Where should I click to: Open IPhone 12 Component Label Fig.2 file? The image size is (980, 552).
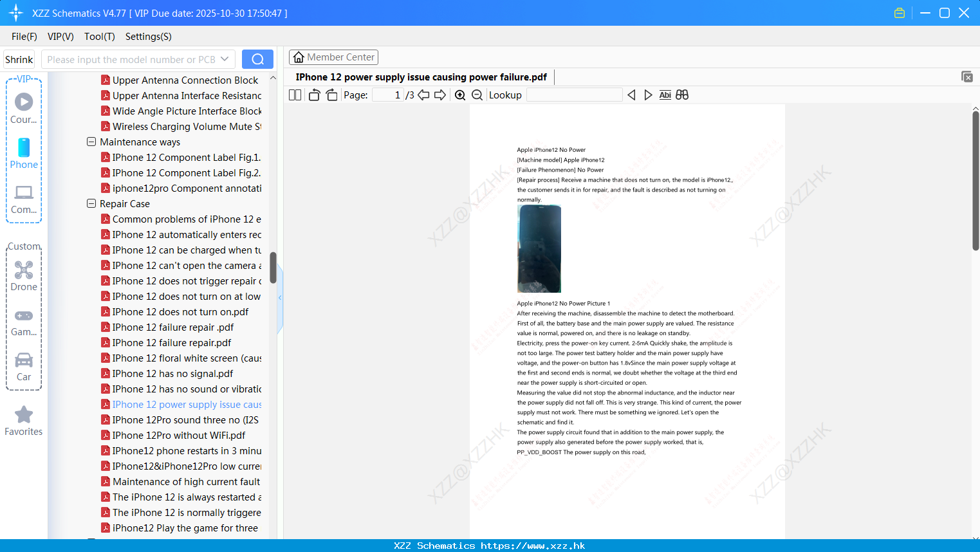coord(181,172)
